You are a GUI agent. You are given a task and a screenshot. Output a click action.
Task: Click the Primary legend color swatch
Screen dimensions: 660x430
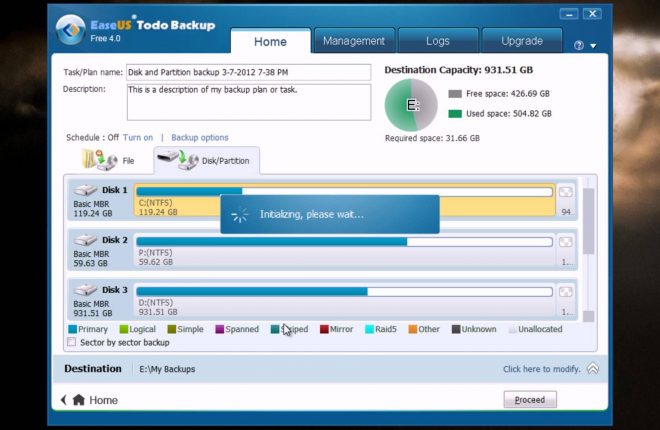tap(72, 329)
